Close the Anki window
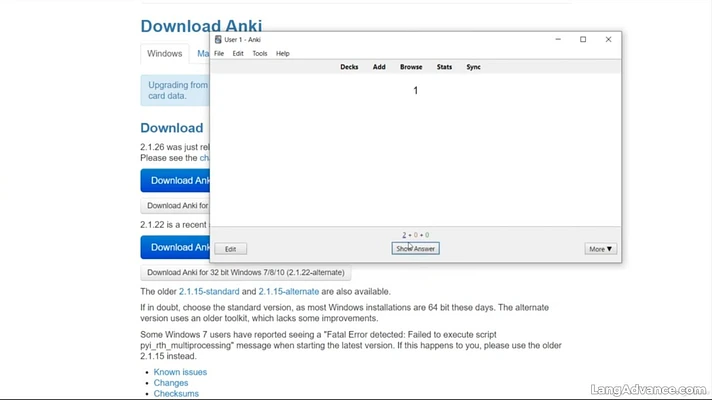The width and height of the screenshot is (712, 400). point(608,40)
